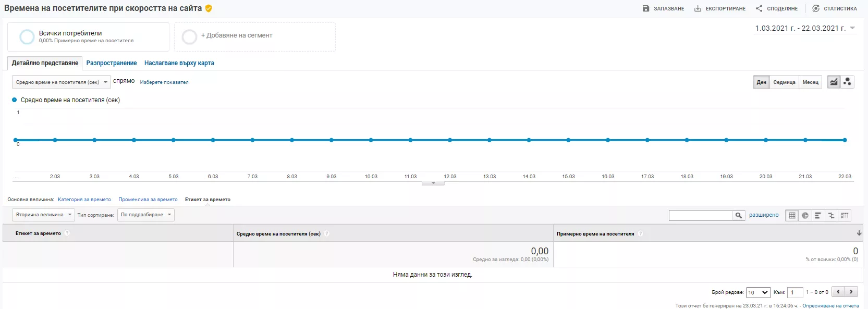The image size is (868, 309).
Task: Click the sort descending arrow in table header
Action: [859, 233]
